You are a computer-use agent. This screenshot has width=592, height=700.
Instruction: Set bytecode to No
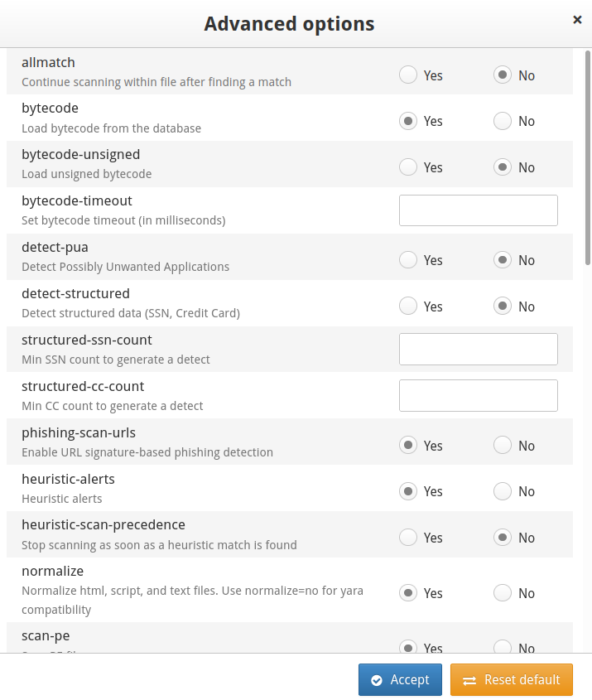[x=503, y=121]
